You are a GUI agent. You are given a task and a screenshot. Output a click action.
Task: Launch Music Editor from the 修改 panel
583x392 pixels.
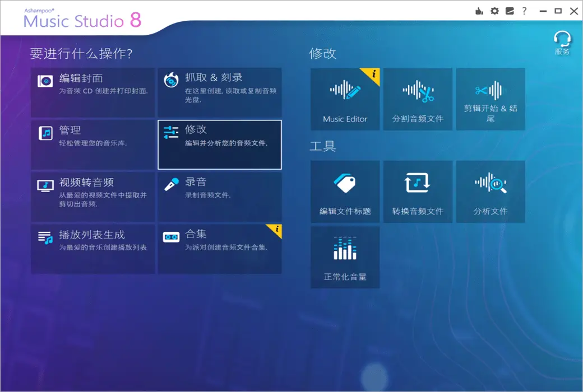coord(345,99)
